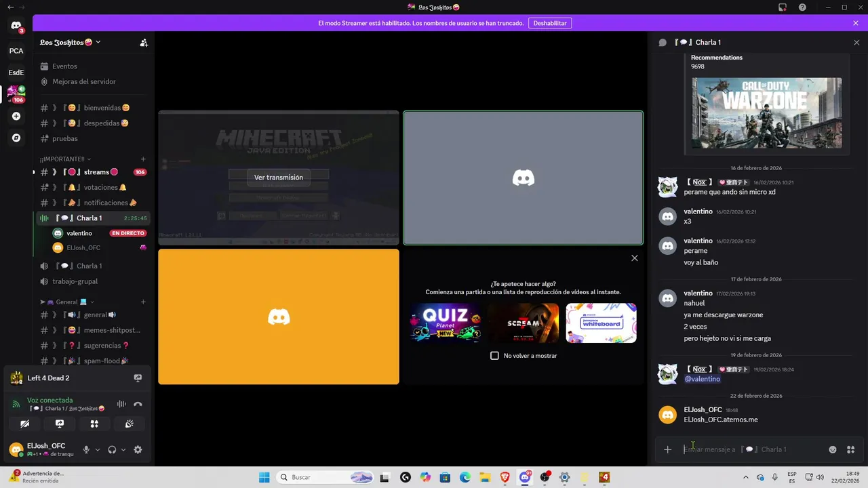Invite people to Los Joshitos server
This screenshot has height=488, width=868.
pos(144,43)
